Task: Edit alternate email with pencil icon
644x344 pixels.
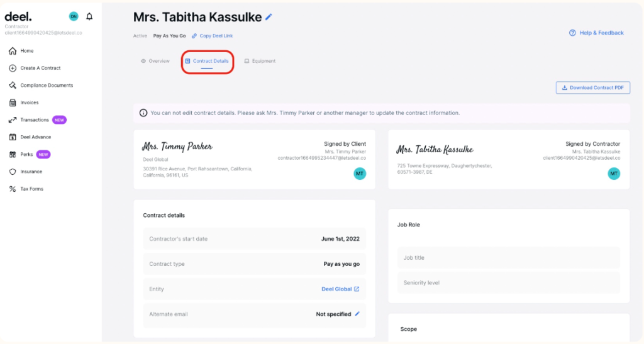Action: [357, 314]
